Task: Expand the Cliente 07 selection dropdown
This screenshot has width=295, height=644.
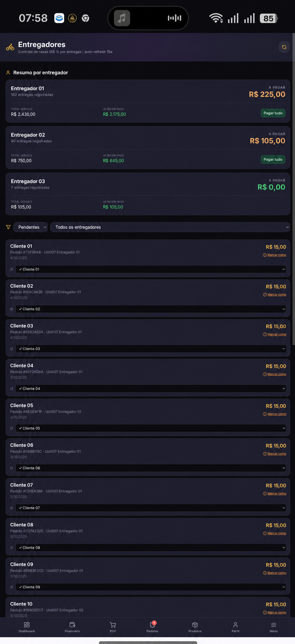Action: [151, 508]
